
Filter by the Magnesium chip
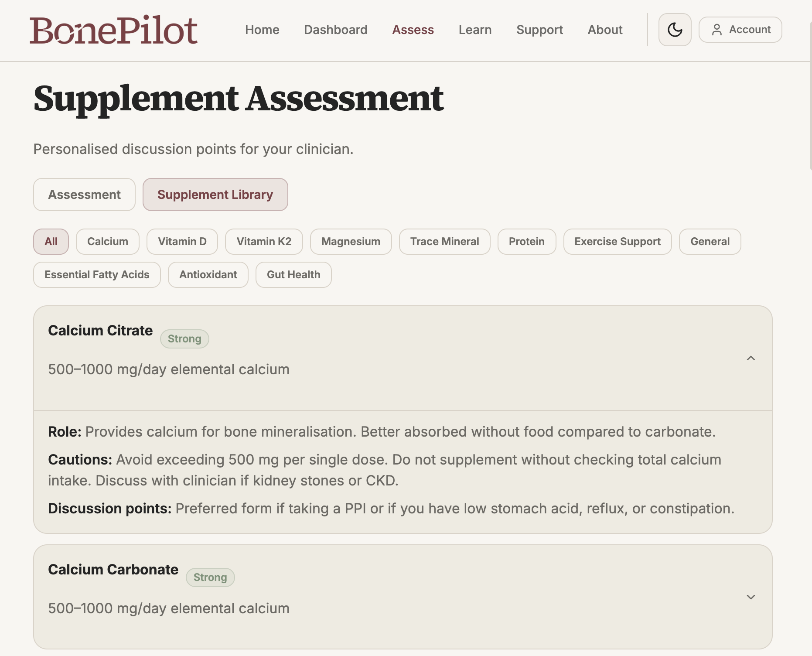(x=351, y=242)
